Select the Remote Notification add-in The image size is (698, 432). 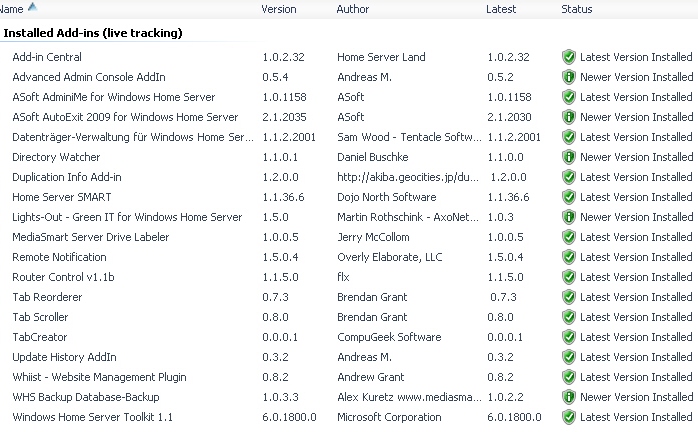click(x=59, y=257)
